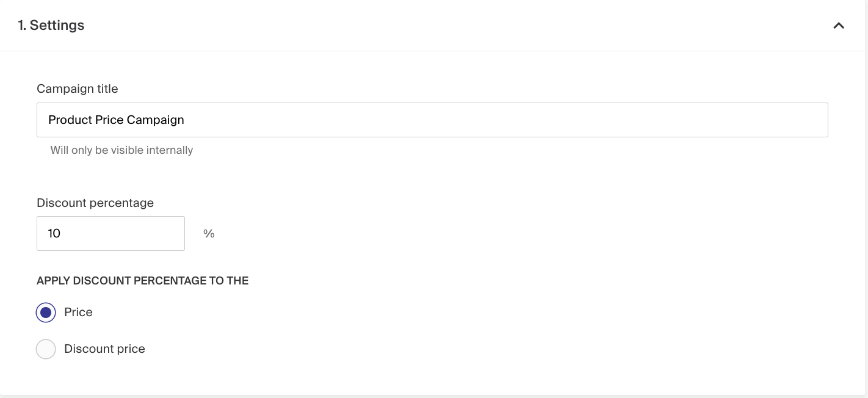
Task: Click the "APPLY DISCOUNT PERCENTAGE TO THE" heading
Action: 142,281
